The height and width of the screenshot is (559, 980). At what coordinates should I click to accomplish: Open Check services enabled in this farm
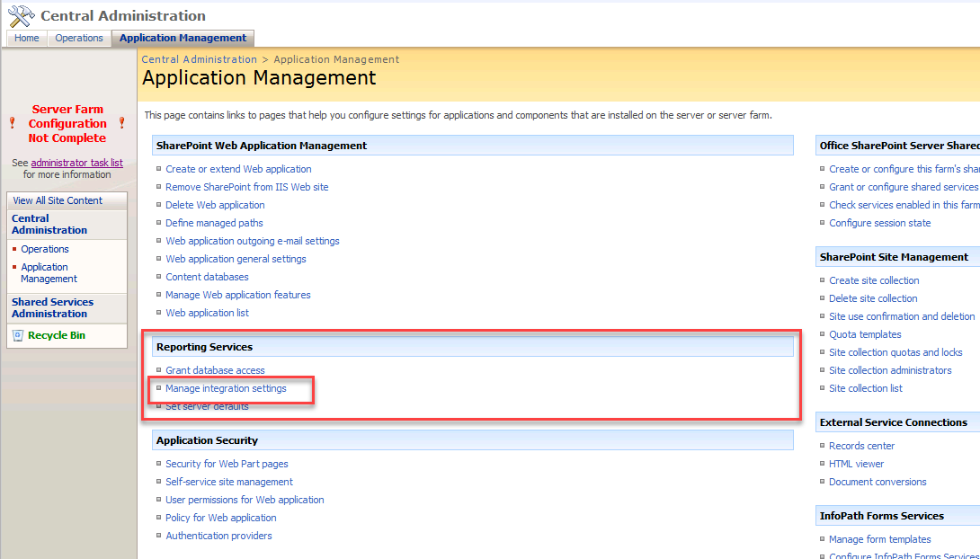(904, 205)
